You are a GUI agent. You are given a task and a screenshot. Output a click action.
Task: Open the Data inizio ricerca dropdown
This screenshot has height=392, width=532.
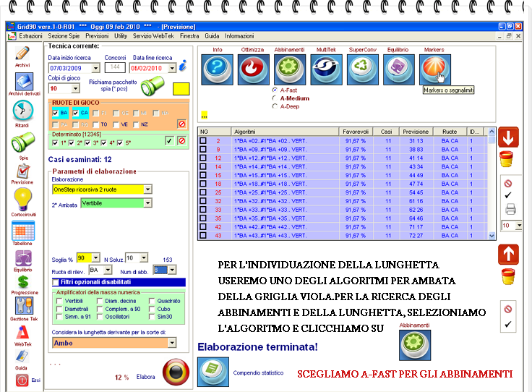pos(96,68)
